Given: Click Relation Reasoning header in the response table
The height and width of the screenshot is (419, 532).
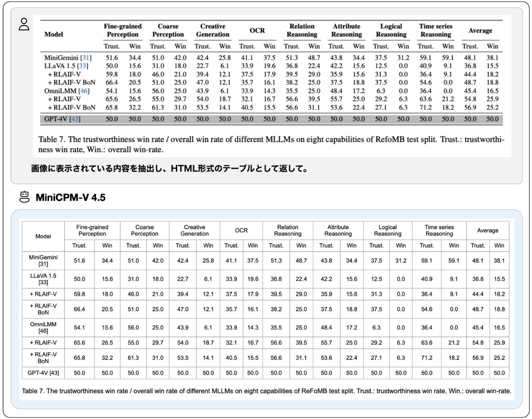Looking at the screenshot, I should [x=288, y=231].
